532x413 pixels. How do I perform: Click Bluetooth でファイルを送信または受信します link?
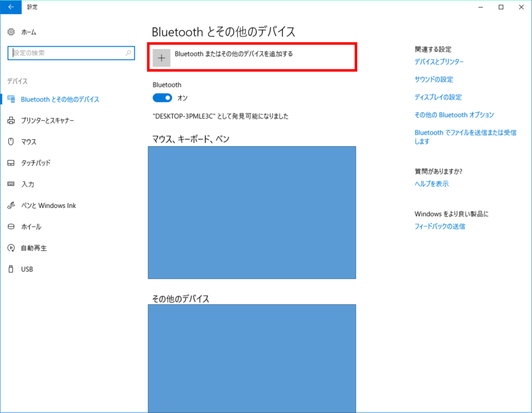(465, 137)
